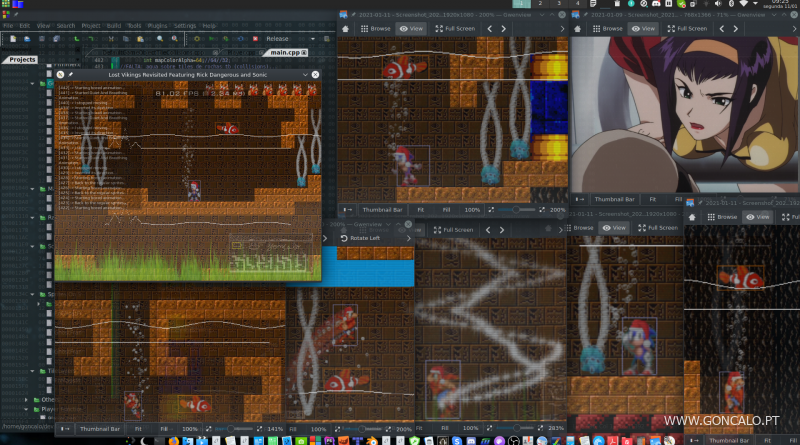The height and width of the screenshot is (445, 800).
Task: Toggle Thumbnail Bar in anime Gwenview window
Action: [614, 200]
